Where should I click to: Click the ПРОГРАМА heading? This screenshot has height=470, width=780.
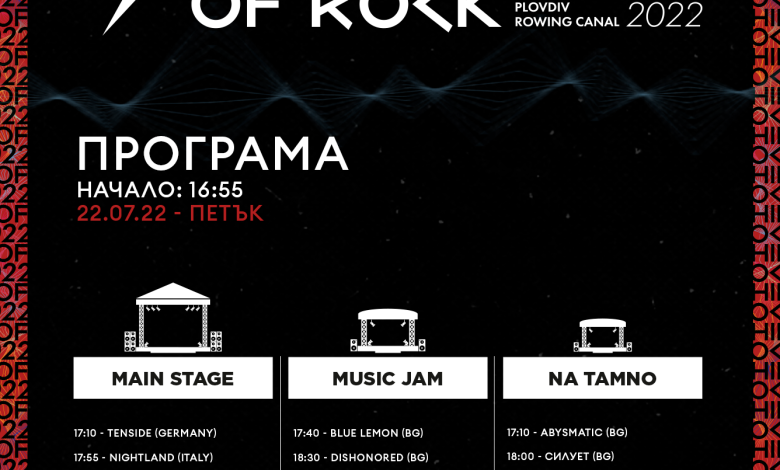coord(213,154)
